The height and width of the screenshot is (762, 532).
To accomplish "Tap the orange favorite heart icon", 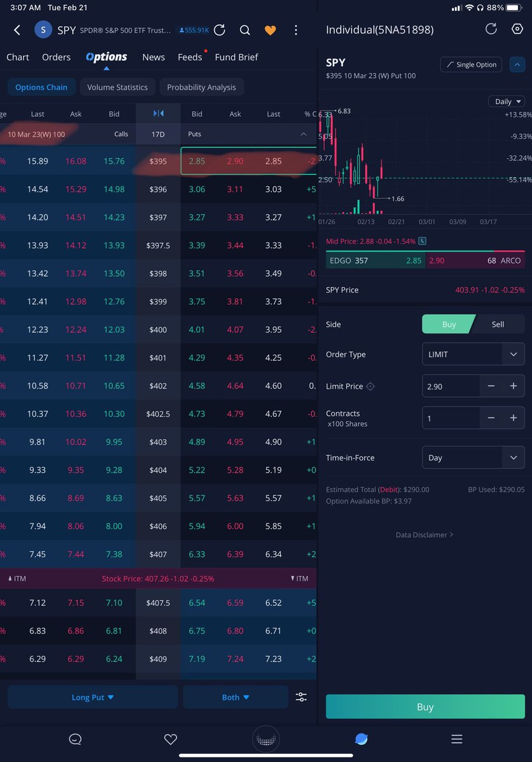I will click(x=270, y=30).
